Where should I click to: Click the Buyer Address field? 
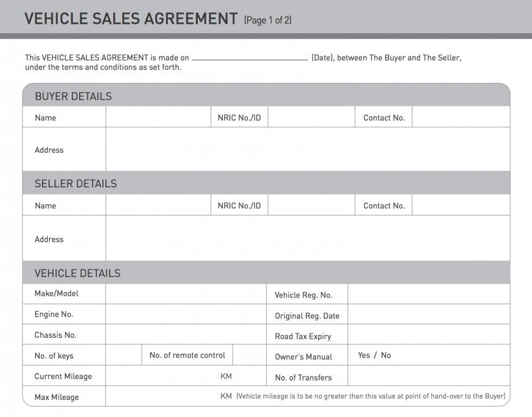(x=308, y=149)
